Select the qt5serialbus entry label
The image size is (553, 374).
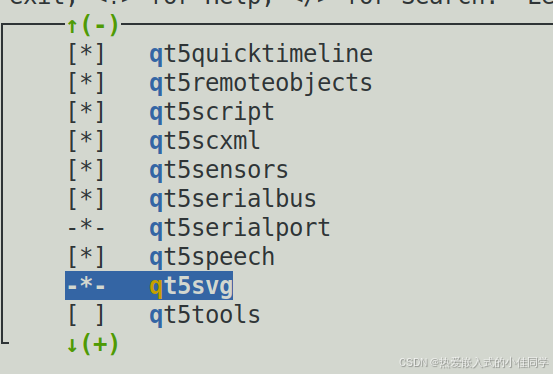point(233,199)
